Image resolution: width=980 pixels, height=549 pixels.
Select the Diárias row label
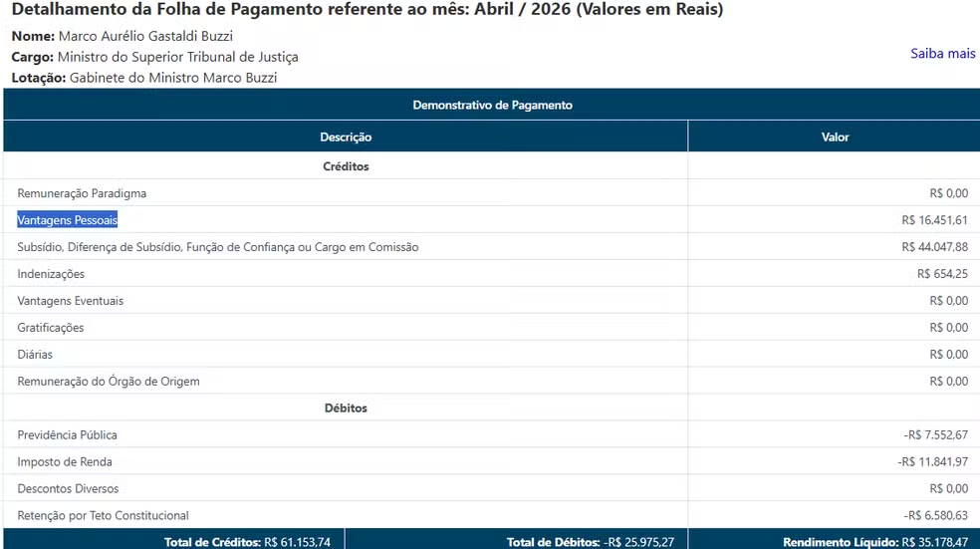coord(35,355)
